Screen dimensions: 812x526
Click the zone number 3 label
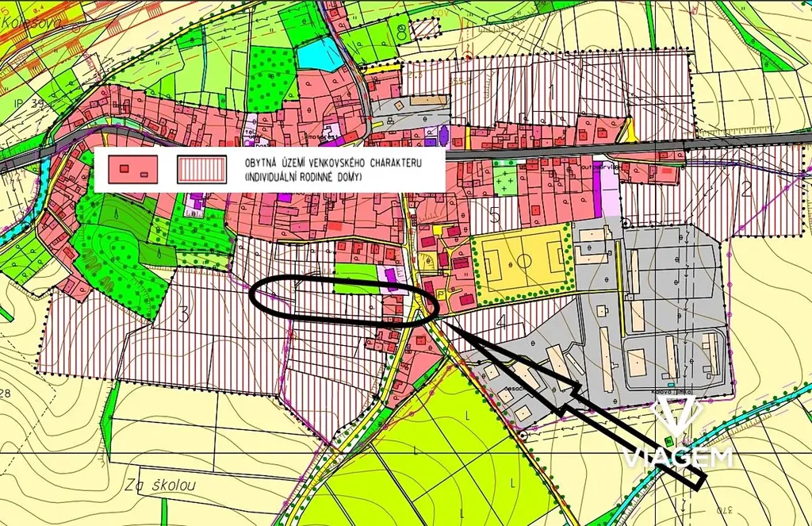pos(184,315)
